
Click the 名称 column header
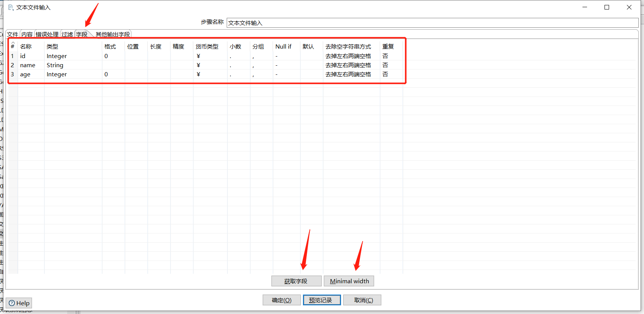(31, 46)
